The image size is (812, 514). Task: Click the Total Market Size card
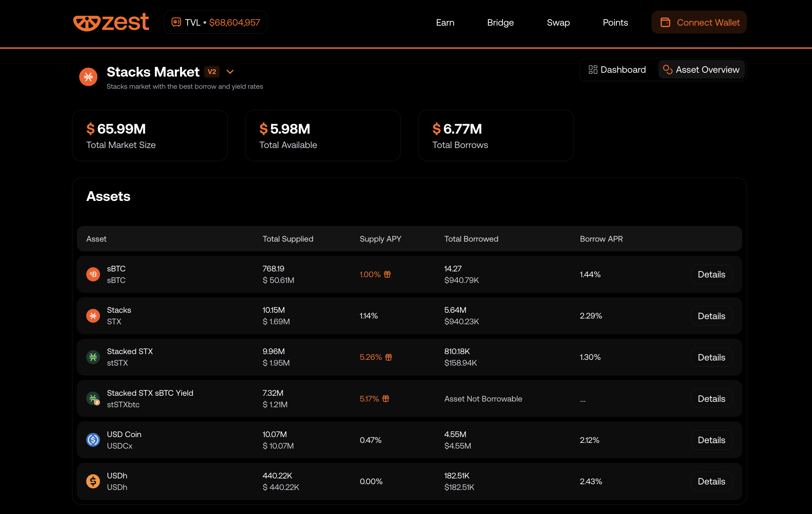pos(150,135)
